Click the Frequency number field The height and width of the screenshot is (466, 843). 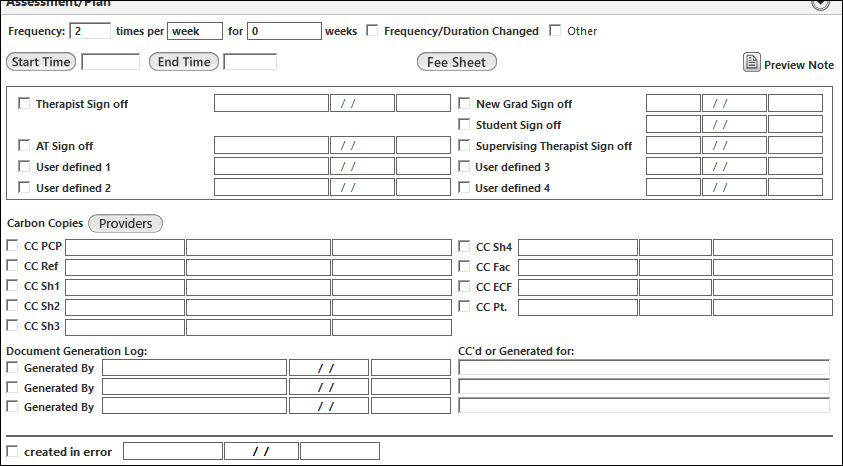pyautogui.click(x=90, y=31)
